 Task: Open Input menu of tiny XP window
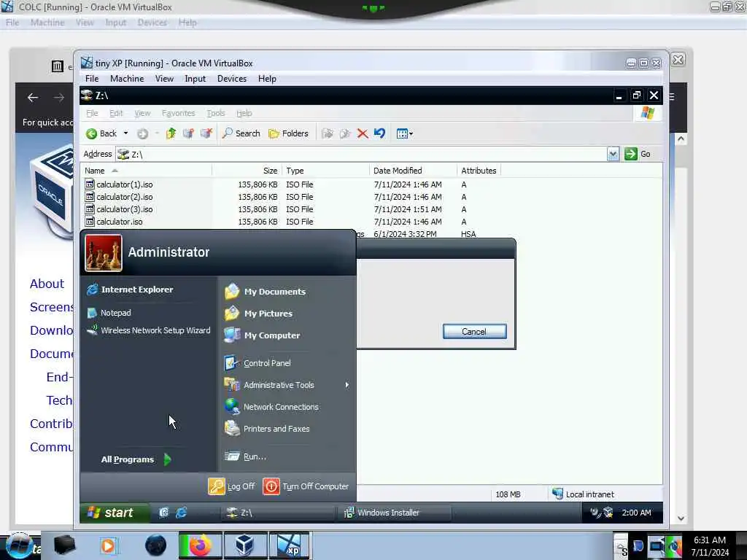195,79
